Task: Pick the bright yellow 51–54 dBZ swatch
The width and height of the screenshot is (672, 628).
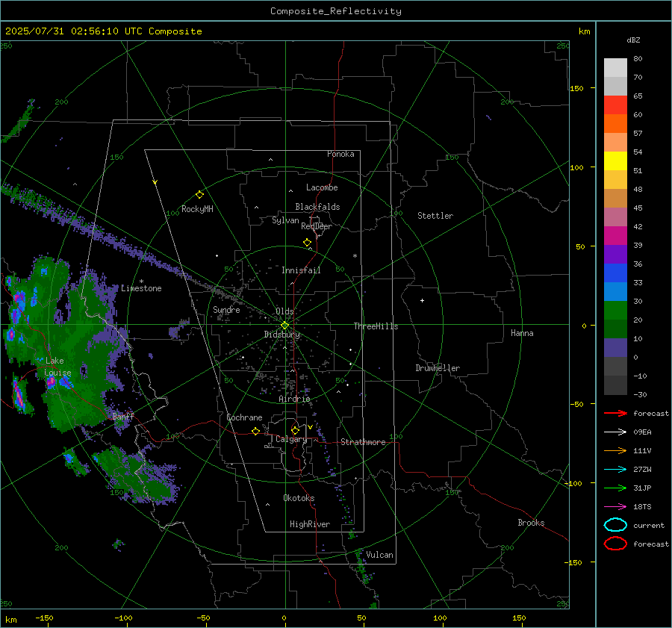Action: [x=615, y=161]
